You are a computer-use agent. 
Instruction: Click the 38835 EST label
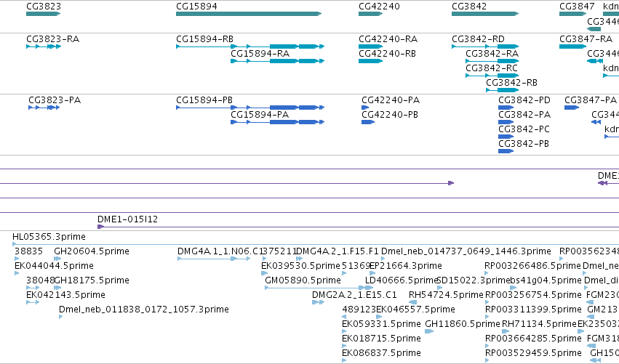pos(28,251)
